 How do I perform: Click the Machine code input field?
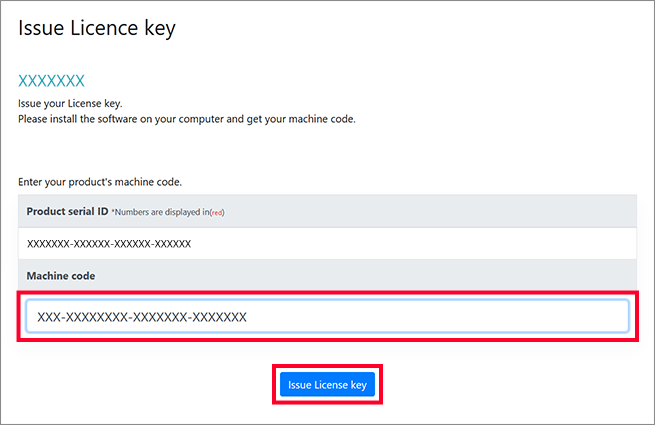[x=327, y=317]
